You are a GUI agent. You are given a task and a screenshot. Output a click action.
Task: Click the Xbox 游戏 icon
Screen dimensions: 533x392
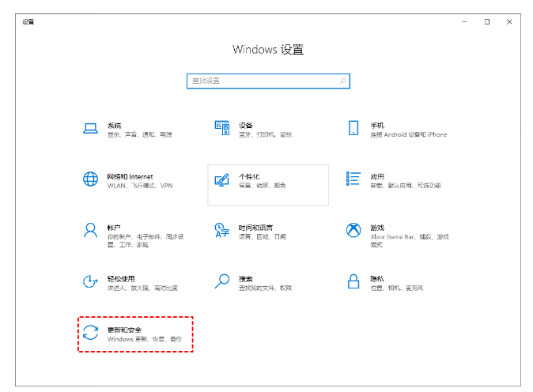353,230
